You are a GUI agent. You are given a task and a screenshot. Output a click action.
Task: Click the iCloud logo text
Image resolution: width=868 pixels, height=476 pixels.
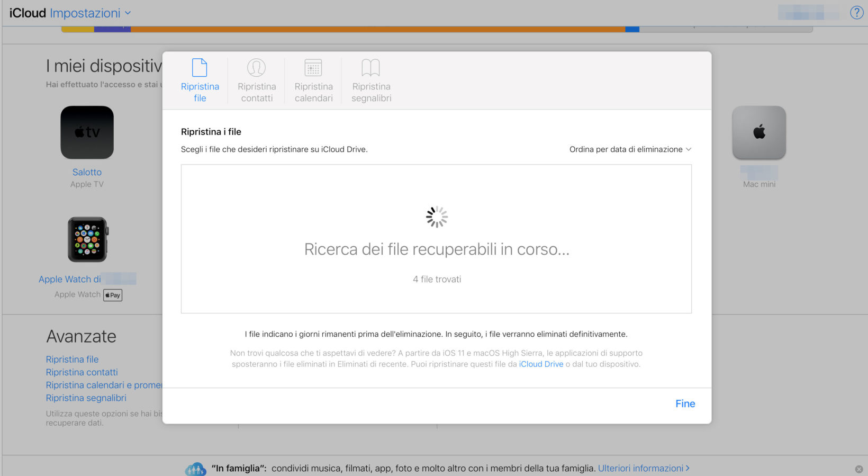pyautogui.click(x=28, y=13)
